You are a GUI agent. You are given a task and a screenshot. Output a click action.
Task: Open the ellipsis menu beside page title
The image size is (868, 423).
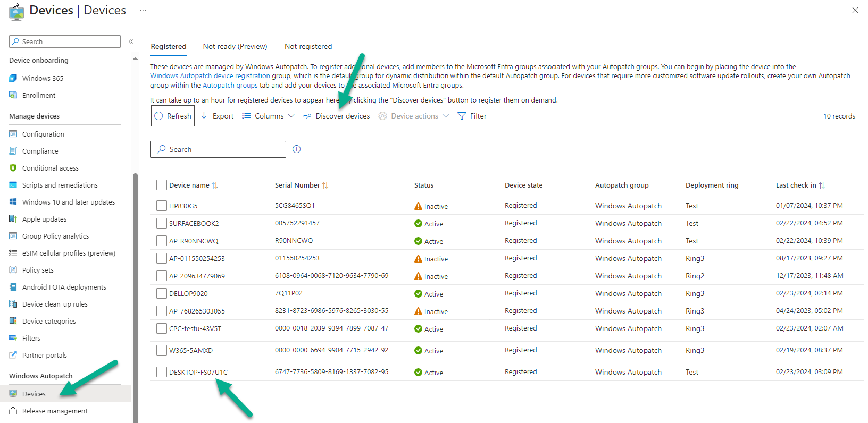tap(143, 10)
